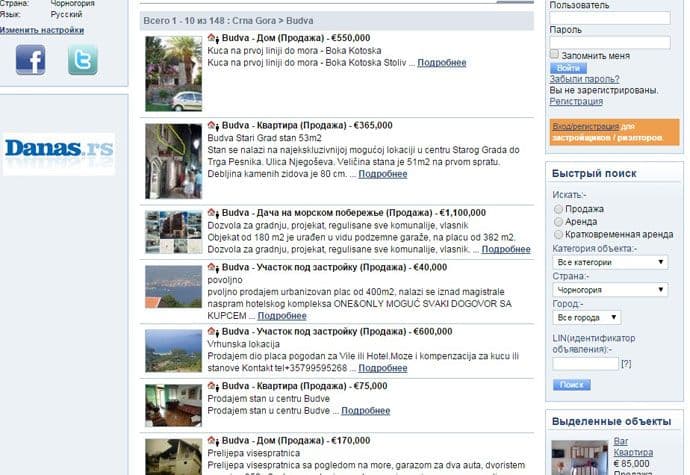Click the house icon beside Участок €600,000
This screenshot has height=475, width=690.
pyautogui.click(x=213, y=332)
